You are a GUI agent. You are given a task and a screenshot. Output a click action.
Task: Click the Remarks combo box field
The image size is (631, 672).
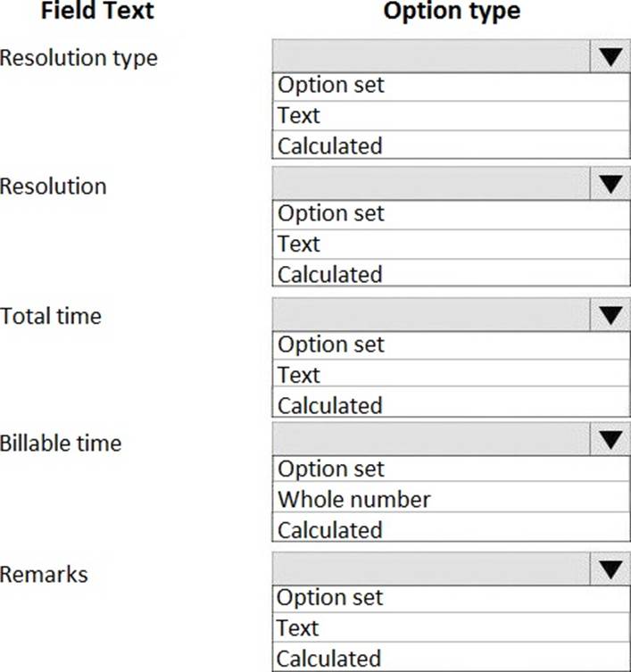click(431, 569)
